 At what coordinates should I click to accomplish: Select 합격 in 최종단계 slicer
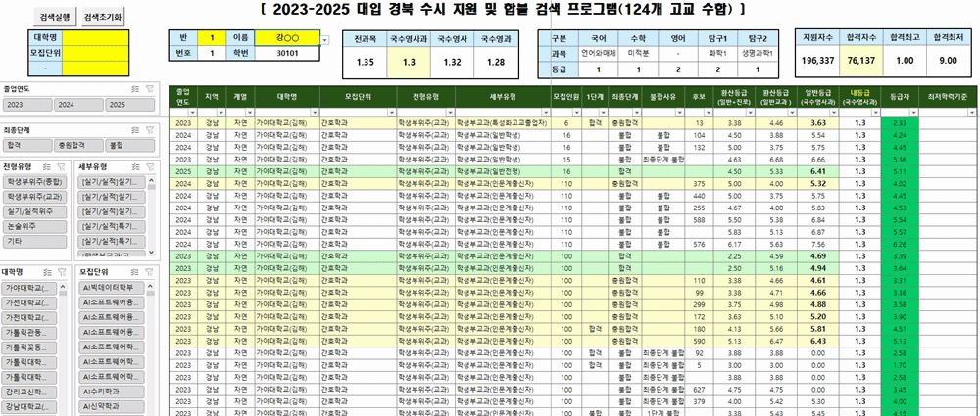point(27,146)
